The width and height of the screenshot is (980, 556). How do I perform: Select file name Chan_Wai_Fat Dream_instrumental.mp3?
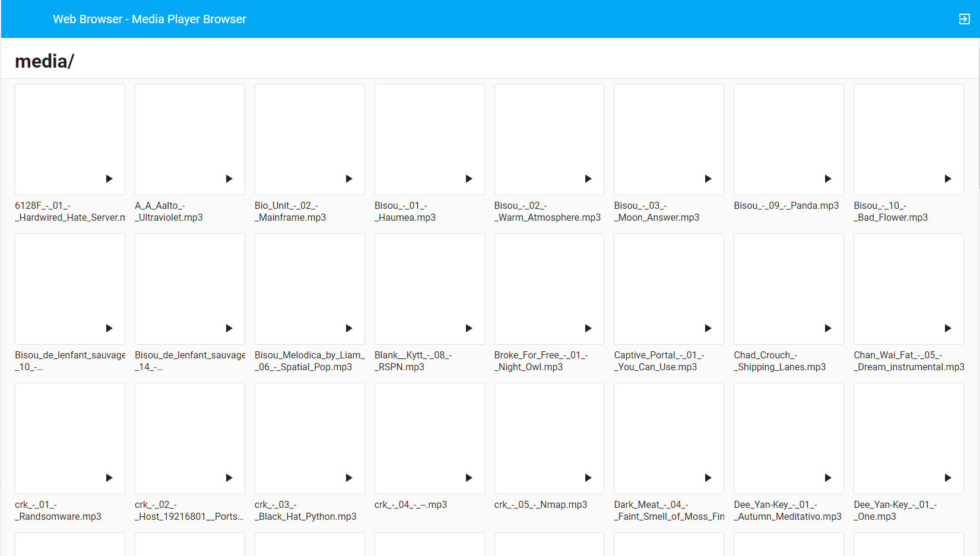click(x=909, y=361)
